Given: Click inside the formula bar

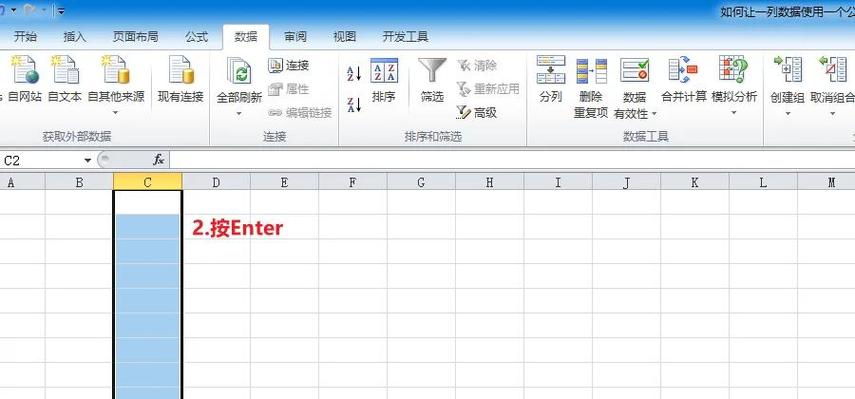Looking at the screenshot, I should (512, 160).
